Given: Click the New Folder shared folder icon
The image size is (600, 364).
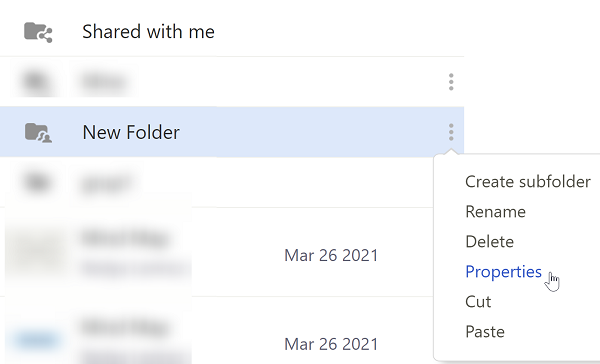Looking at the screenshot, I should click(38, 132).
